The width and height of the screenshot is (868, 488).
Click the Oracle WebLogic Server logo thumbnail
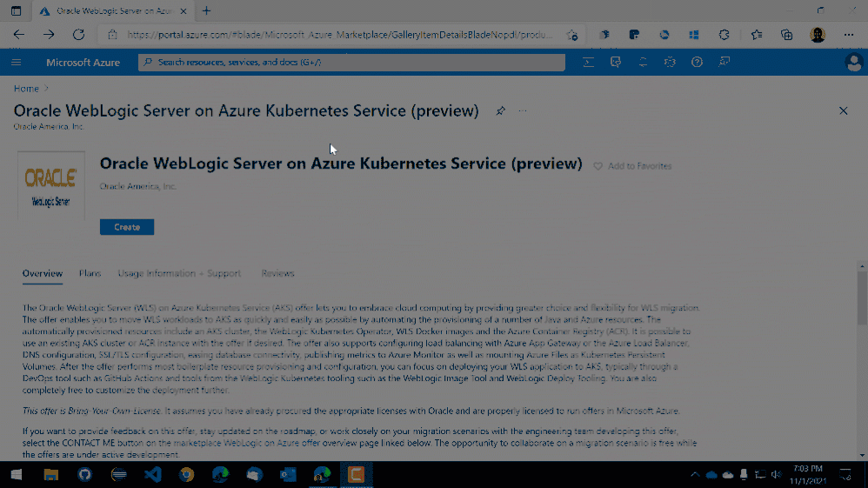[x=51, y=186]
